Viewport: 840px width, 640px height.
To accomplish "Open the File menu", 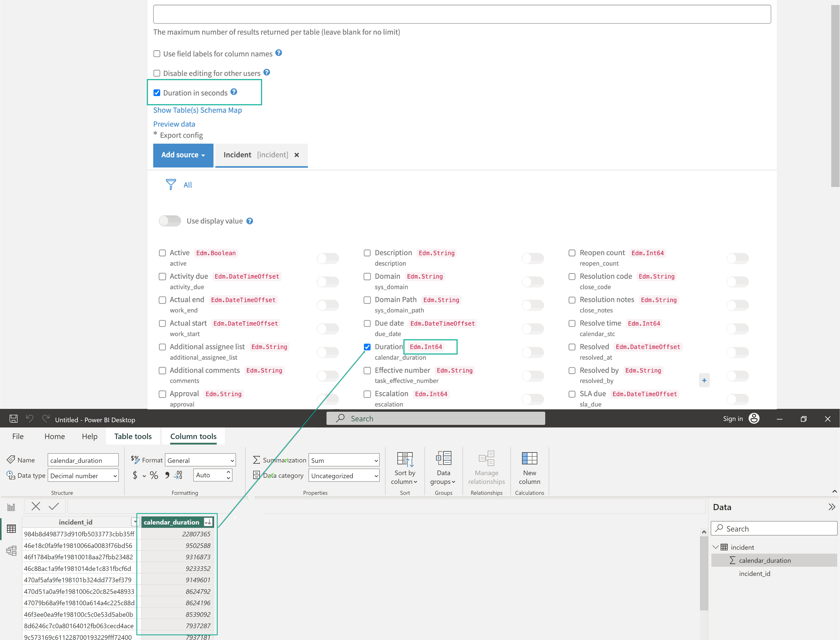I will click(17, 436).
